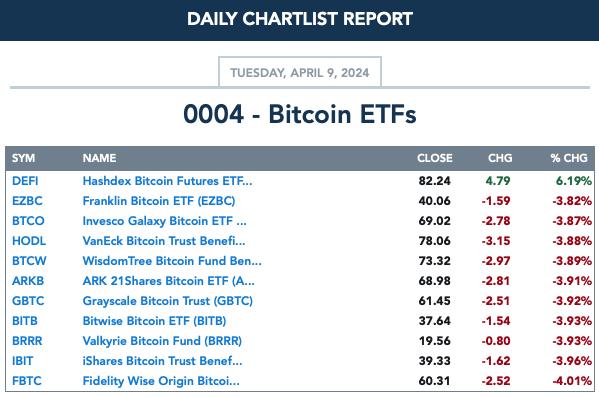This screenshot has width=599, height=397.
Task: Click the SYM column header
Action: coord(23,158)
